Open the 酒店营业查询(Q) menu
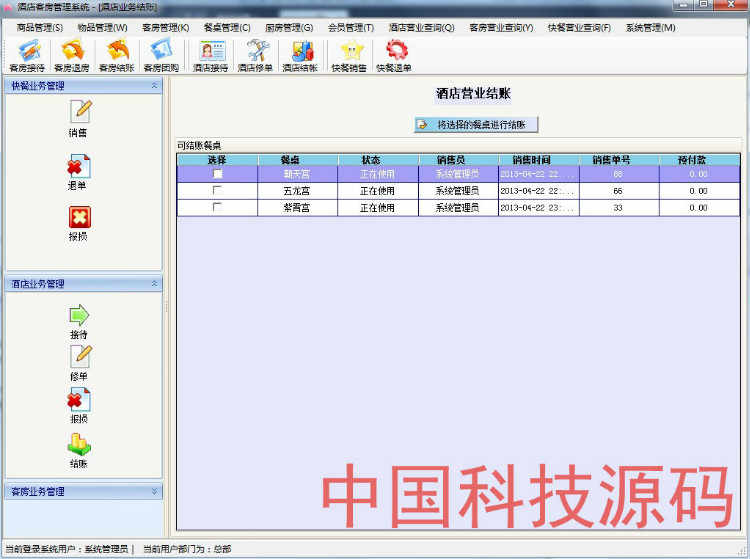The image size is (750, 559). click(421, 28)
